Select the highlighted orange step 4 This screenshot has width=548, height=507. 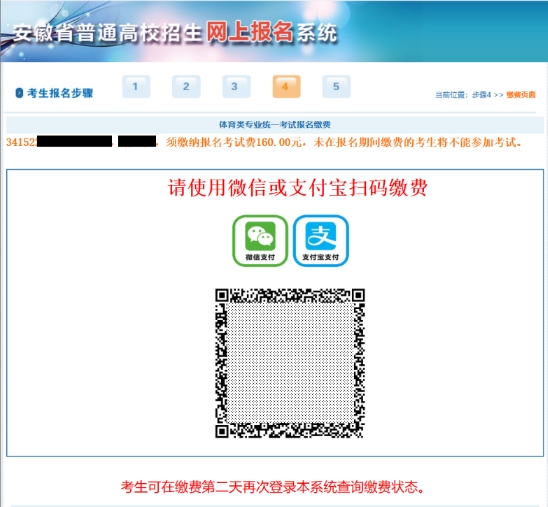pos(286,86)
